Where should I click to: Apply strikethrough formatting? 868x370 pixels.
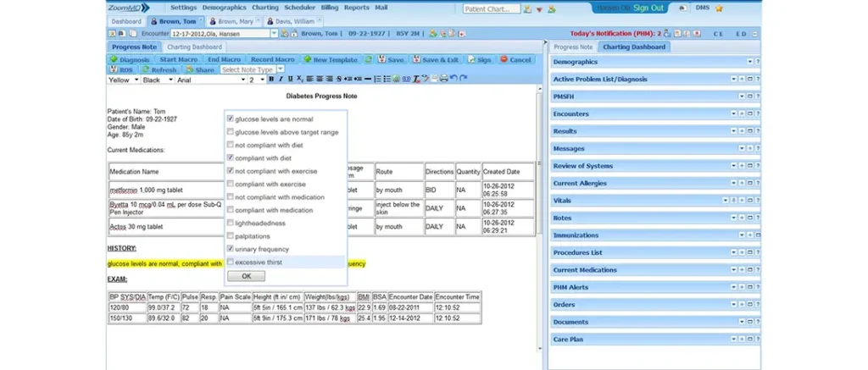(x=339, y=79)
